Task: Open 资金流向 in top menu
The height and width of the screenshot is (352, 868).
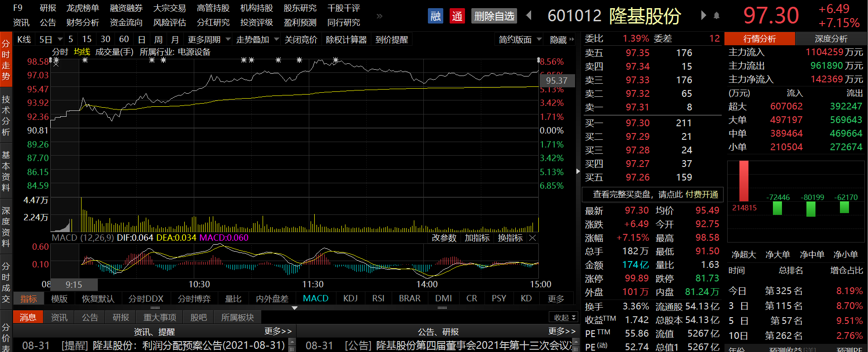Action: click(x=126, y=22)
